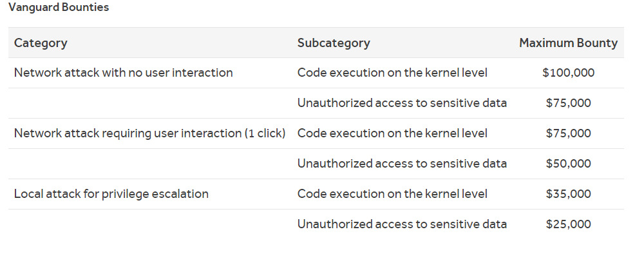The width and height of the screenshot is (644, 254).
Task: Select the Maximum Bounty column header
Action: tap(569, 43)
